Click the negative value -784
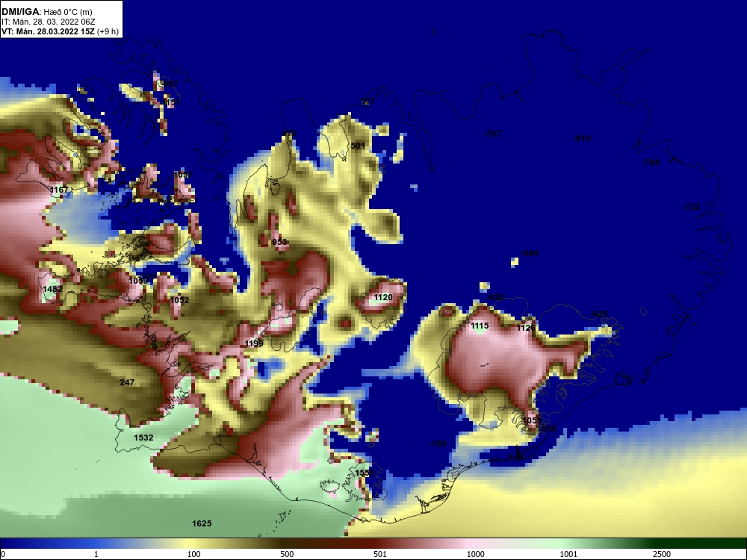This screenshot has height=560, width=747. tap(651, 162)
